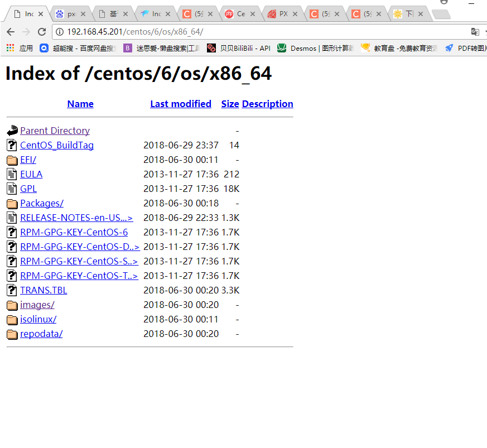Click the unknown-file icon beside RPM-GPG-KEY-CentOS-S
The width and height of the screenshot is (487, 448).
coord(12,261)
